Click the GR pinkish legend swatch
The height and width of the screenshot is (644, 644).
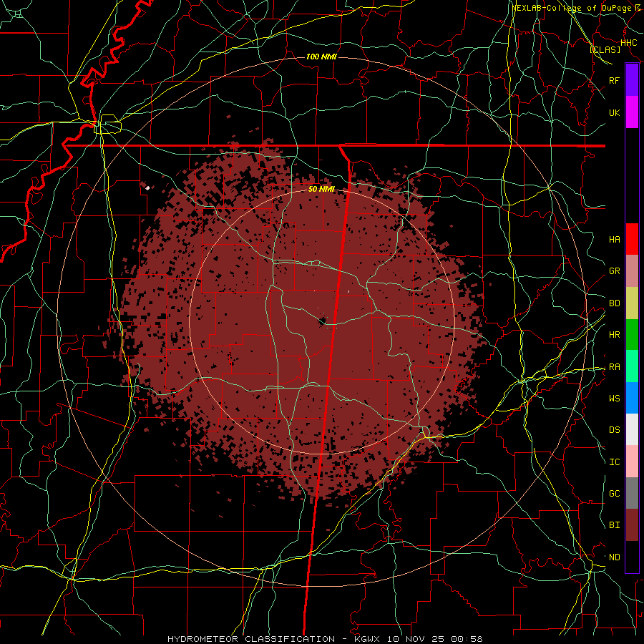[x=632, y=271]
